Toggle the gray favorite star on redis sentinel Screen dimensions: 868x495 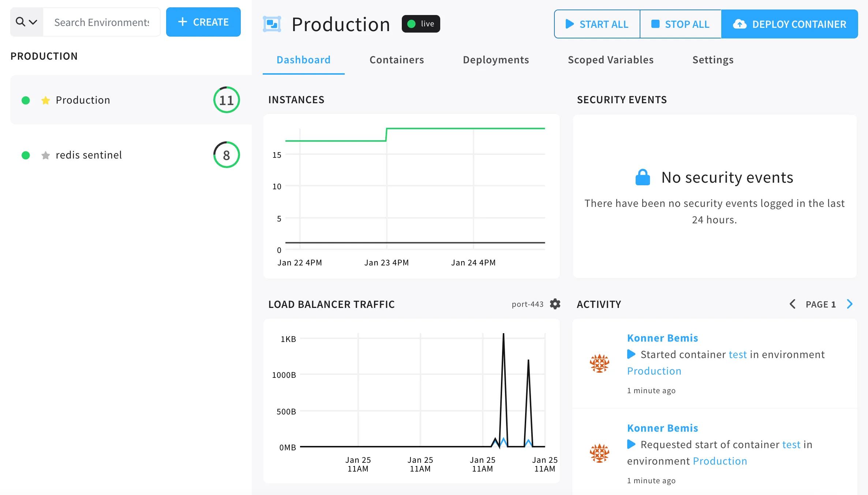[x=45, y=155]
